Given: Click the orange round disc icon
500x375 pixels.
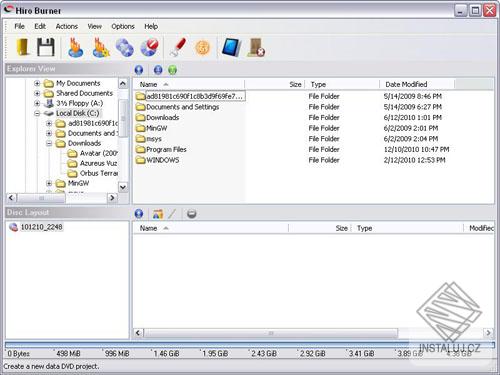Looking at the screenshot, I should tap(203, 48).
